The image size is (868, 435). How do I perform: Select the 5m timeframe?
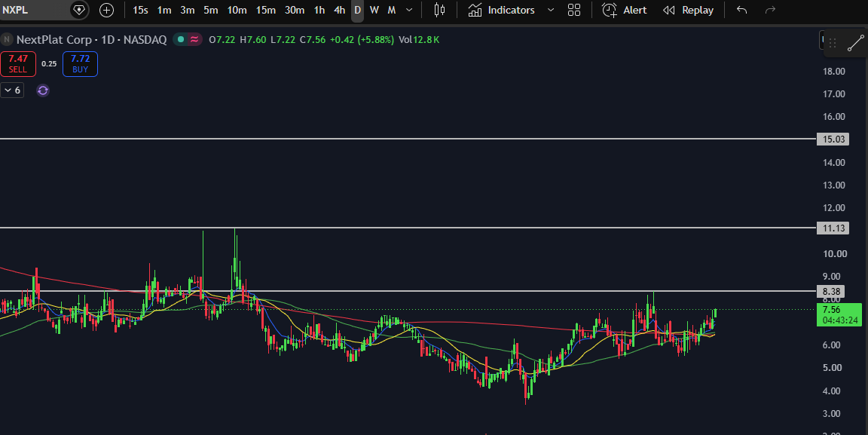[210, 10]
